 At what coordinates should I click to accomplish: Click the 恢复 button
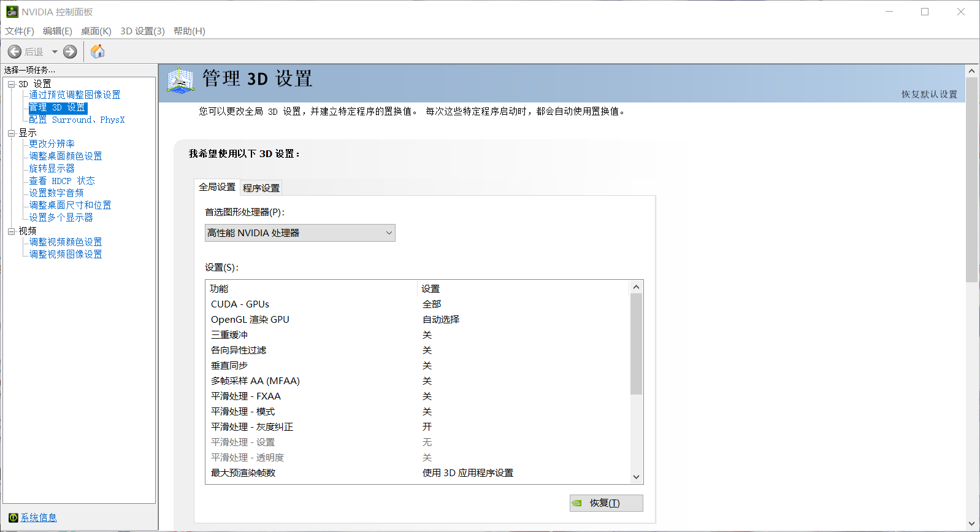606,503
